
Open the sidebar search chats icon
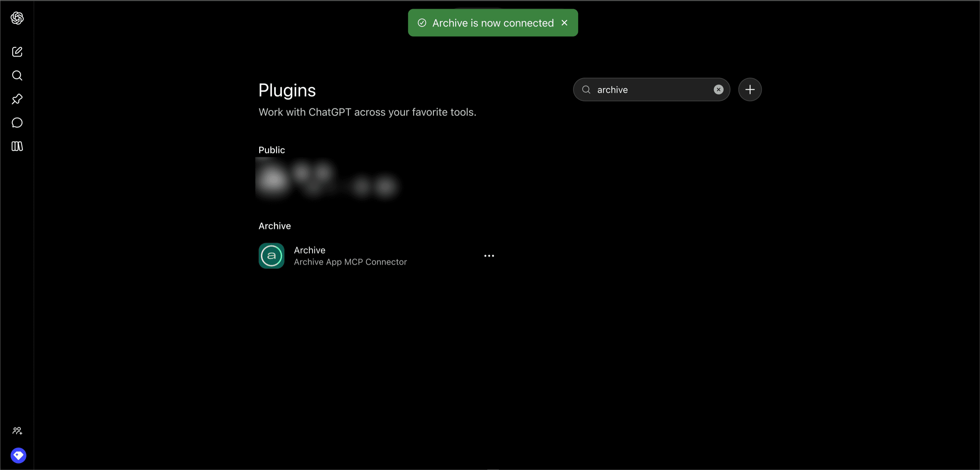17,75
